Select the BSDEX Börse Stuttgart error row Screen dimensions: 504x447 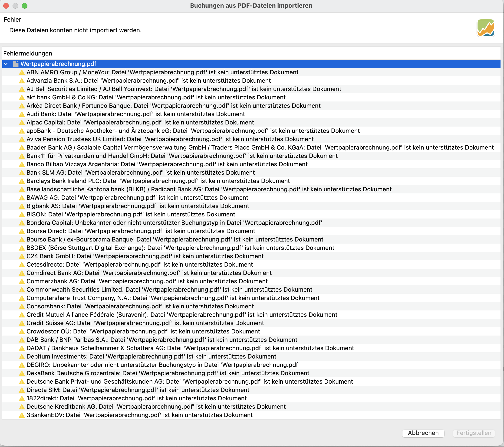[180, 248]
